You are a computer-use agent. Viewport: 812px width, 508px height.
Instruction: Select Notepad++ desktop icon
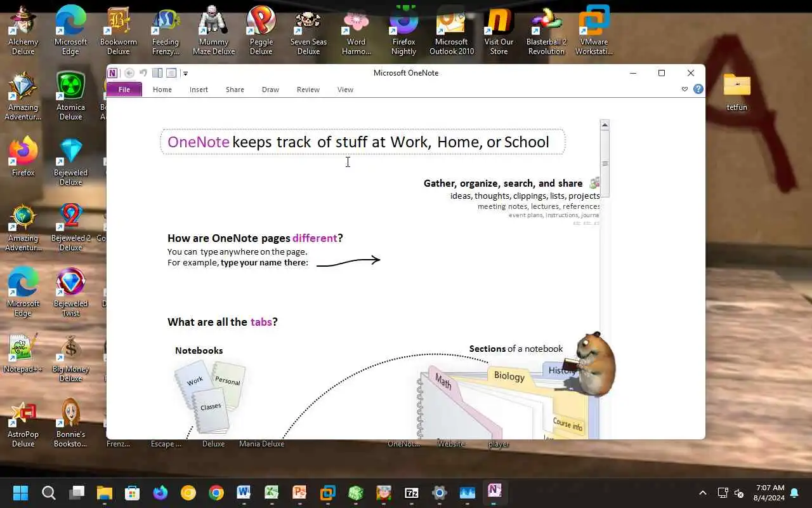(23, 353)
